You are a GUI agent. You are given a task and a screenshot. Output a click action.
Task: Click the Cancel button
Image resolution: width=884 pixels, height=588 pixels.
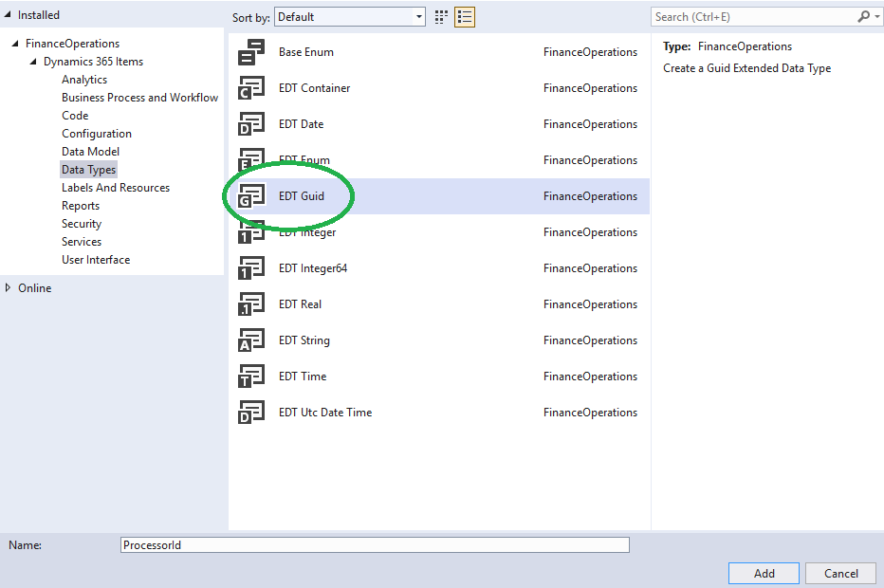click(x=841, y=574)
